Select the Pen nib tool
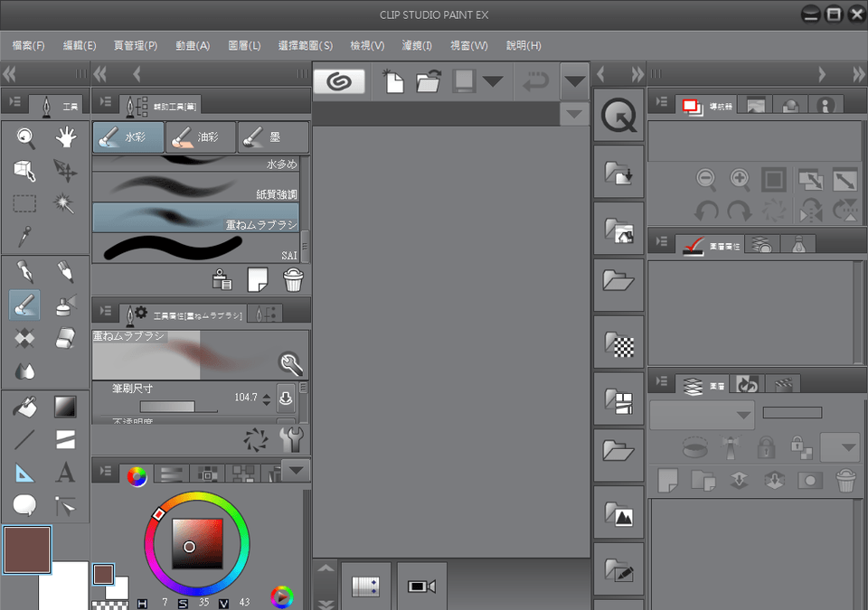This screenshot has height=610, width=868. click(x=25, y=272)
